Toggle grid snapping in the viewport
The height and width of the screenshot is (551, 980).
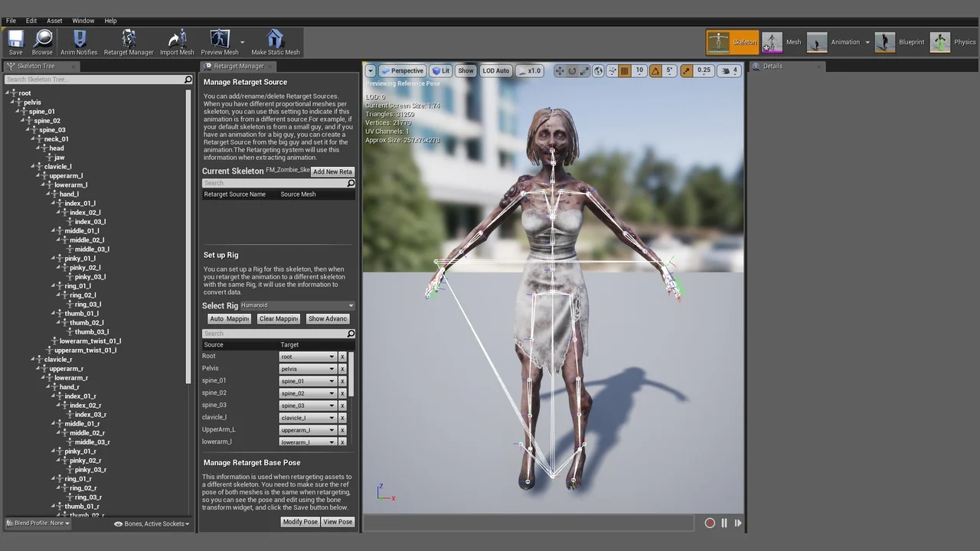tap(624, 71)
